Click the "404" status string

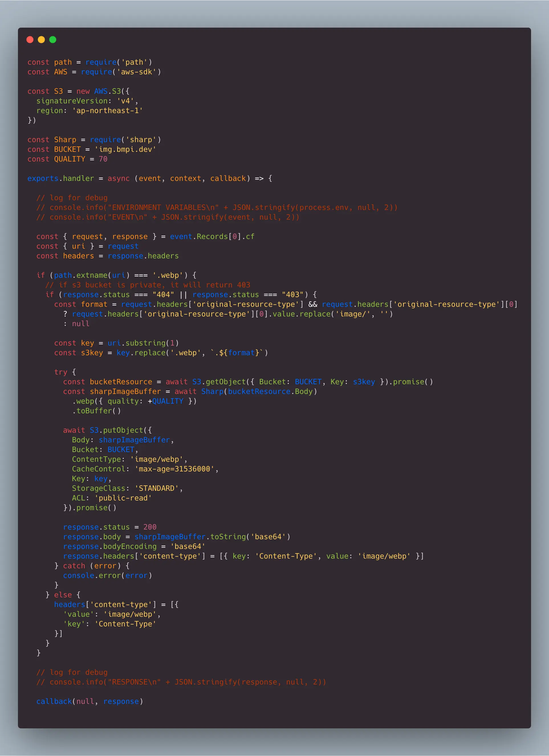pyautogui.click(x=163, y=295)
